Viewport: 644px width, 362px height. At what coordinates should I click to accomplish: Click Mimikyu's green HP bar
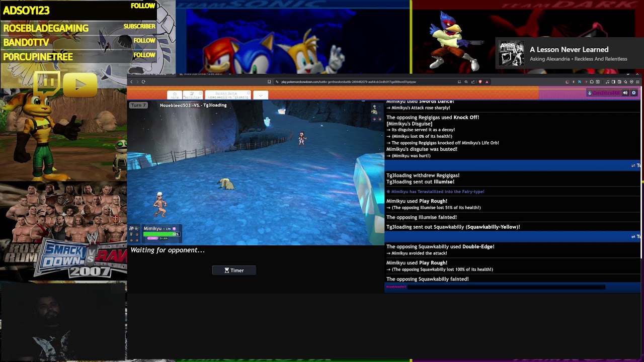tap(161, 234)
